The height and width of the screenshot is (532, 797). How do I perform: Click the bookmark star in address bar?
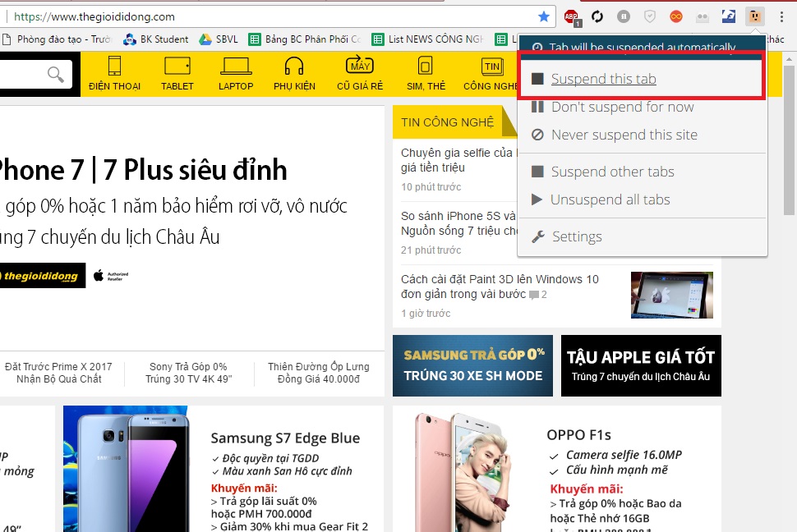pyautogui.click(x=543, y=16)
